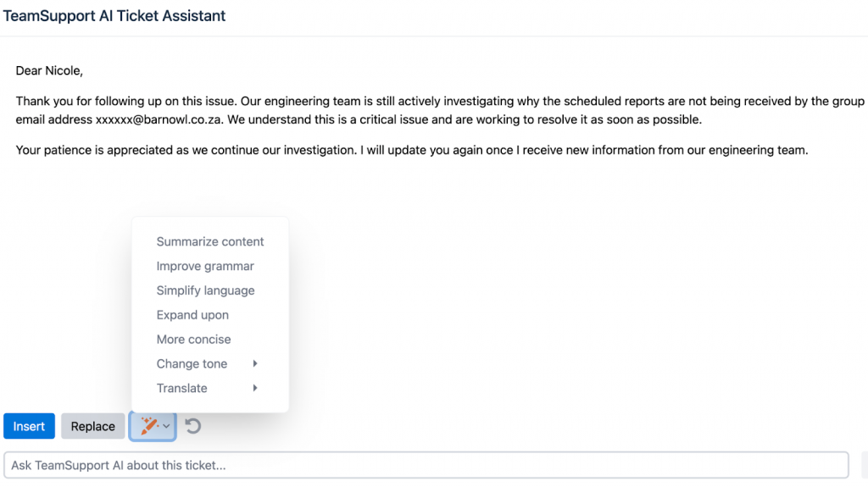
Task: Click the barnowl.co.za email address text
Action: click(159, 120)
